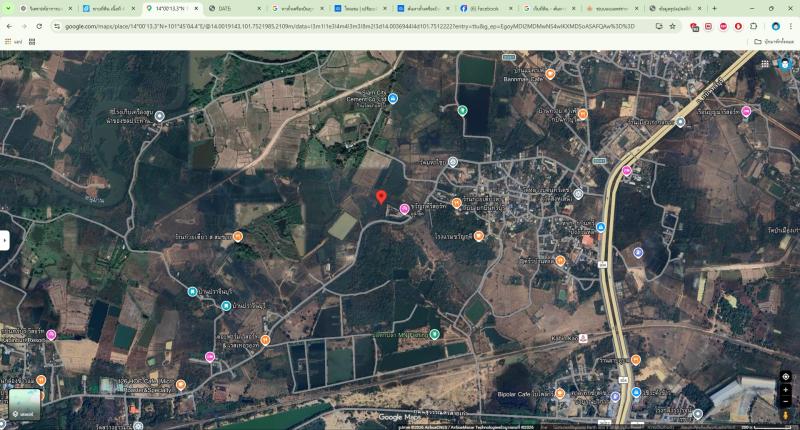Center map using the my-location button
This screenshot has height=430, width=800.
pos(786,376)
